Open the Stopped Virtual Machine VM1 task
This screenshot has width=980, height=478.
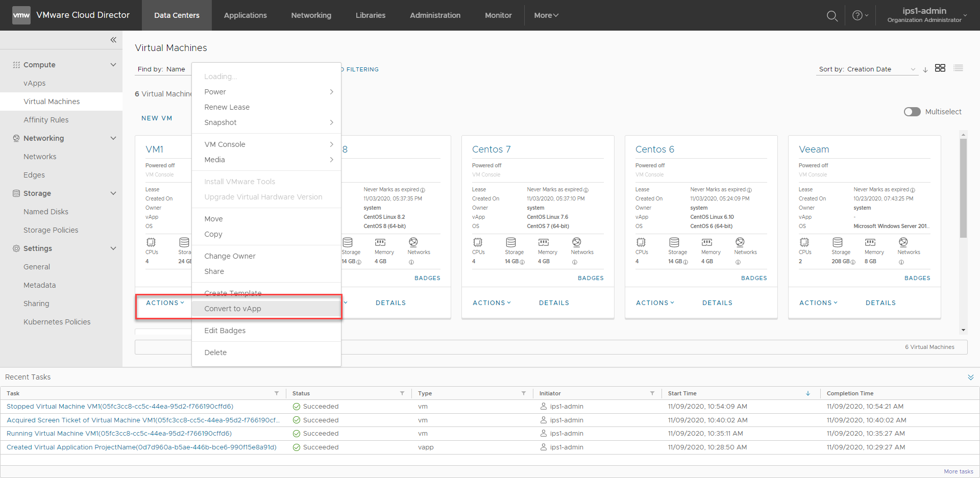tap(120, 407)
